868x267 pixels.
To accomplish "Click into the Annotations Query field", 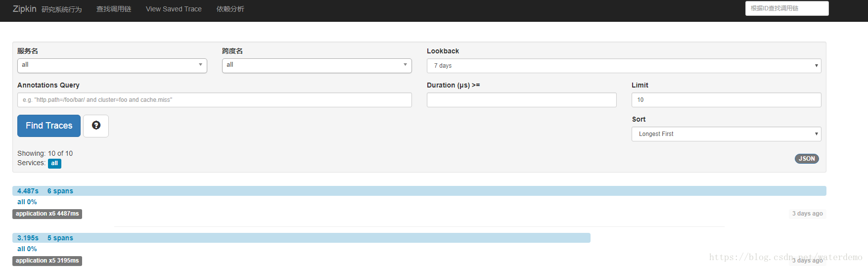I will pyautogui.click(x=215, y=100).
